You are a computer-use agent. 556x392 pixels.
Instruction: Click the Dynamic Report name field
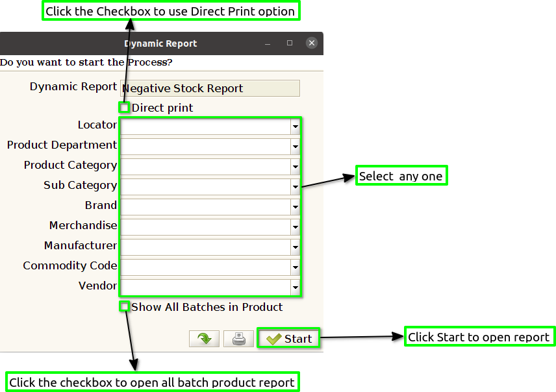[x=210, y=88]
